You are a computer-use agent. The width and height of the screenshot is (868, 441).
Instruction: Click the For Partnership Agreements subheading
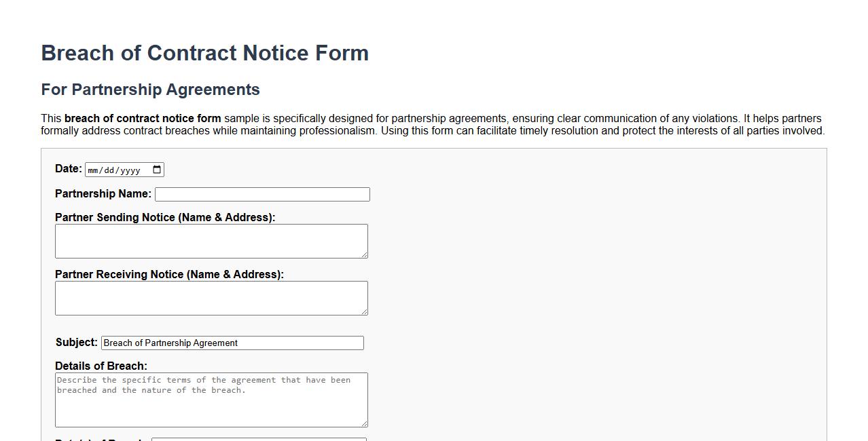[149, 89]
